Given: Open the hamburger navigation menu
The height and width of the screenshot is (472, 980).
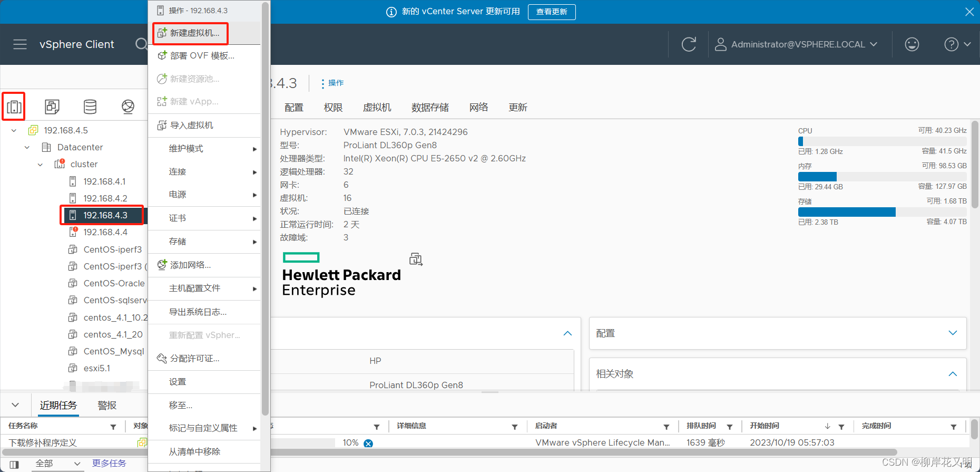Looking at the screenshot, I should [20, 44].
